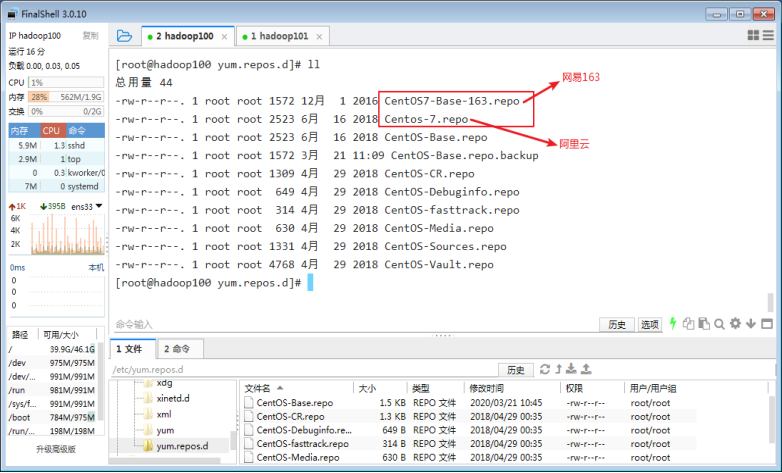Sort processes by 命令 tab
This screenshot has height=473, width=782.
click(85, 131)
